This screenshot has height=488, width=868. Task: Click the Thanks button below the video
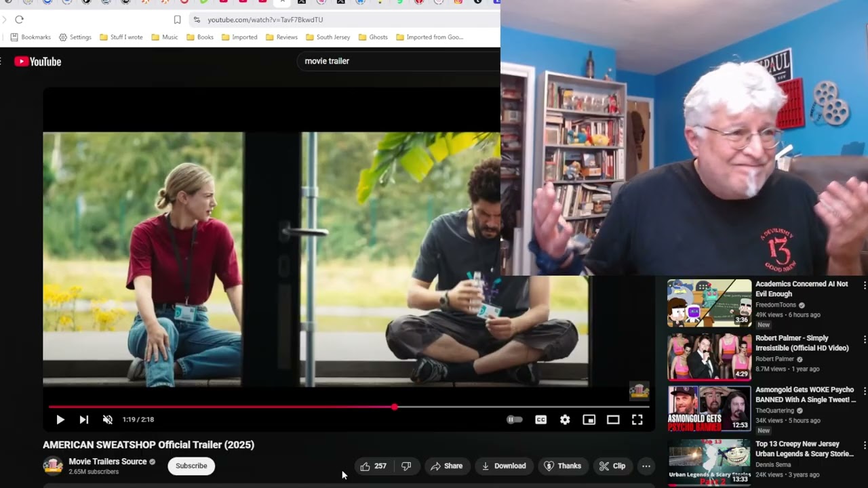563,466
